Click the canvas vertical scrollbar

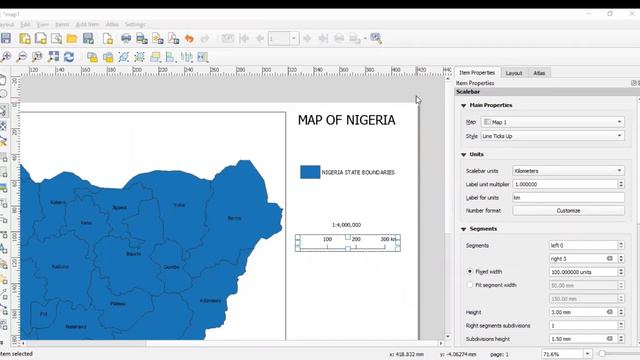click(x=448, y=208)
